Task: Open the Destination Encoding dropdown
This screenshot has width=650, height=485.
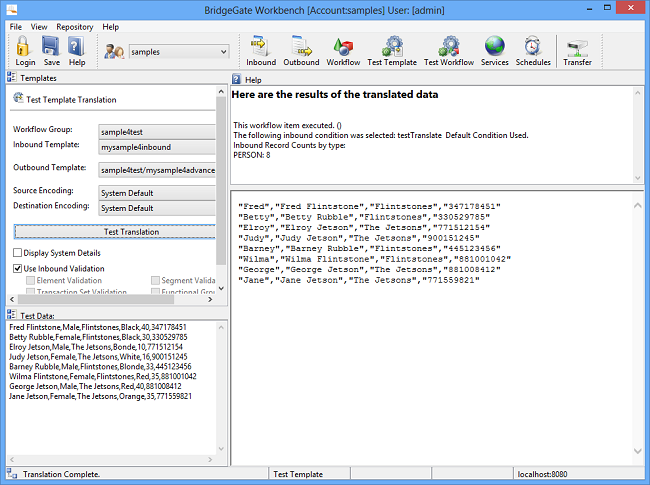Action: pyautogui.click(x=157, y=208)
